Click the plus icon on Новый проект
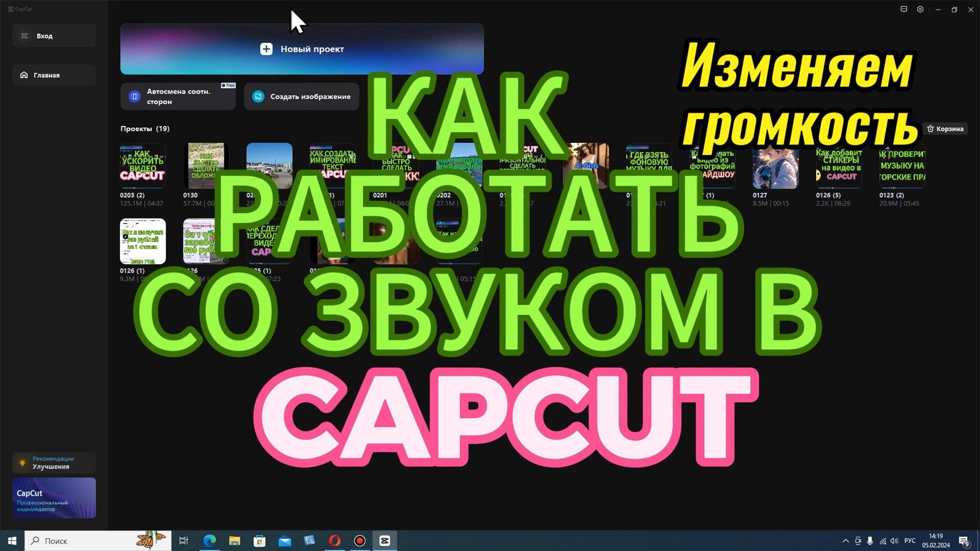 click(266, 49)
